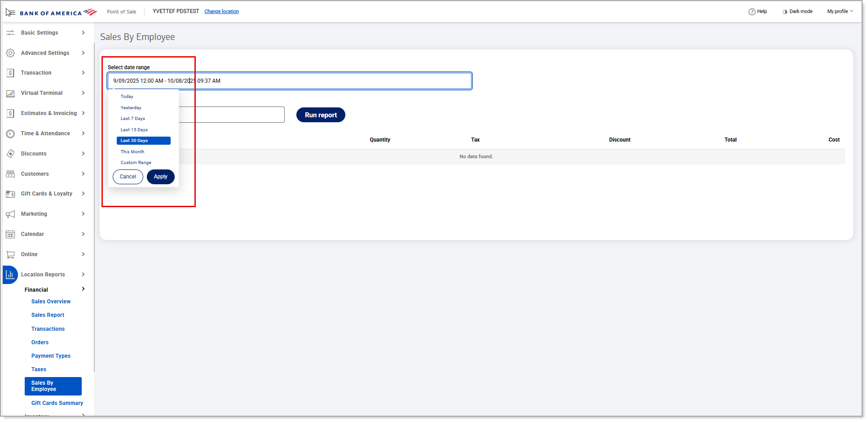This screenshot has height=422, width=868.
Task: Open the My profile dropdown
Action: click(840, 12)
